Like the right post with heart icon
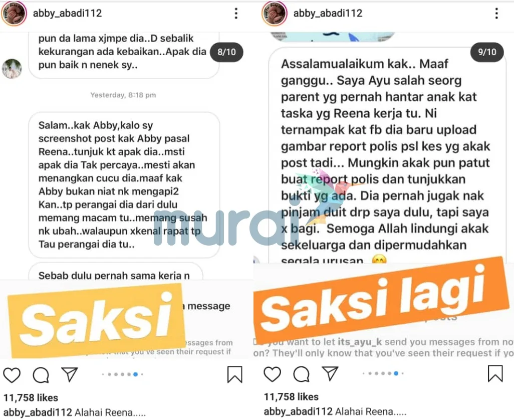 click(273, 374)
